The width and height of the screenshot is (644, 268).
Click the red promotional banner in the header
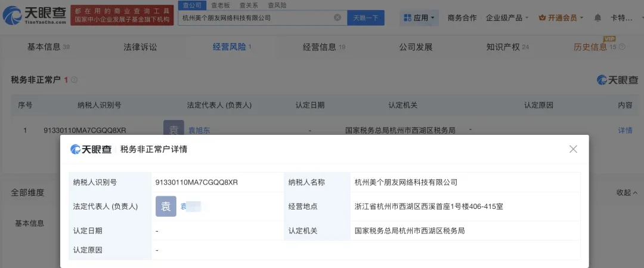(x=122, y=15)
